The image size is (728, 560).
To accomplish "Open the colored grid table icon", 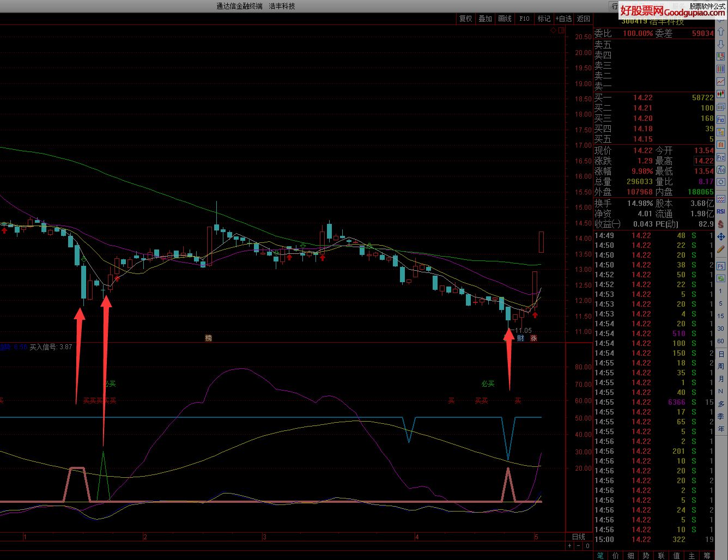I will [721, 69].
